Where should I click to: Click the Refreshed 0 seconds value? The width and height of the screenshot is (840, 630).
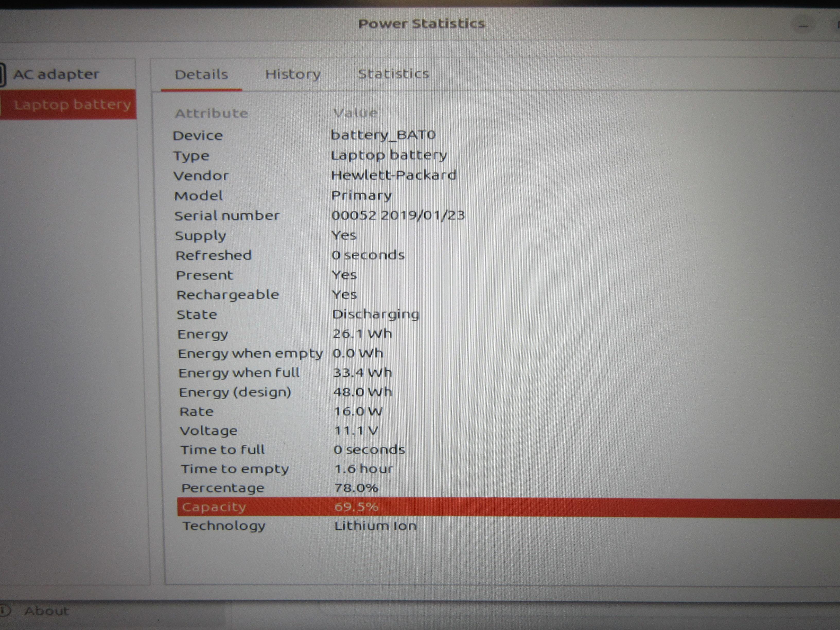point(368,255)
